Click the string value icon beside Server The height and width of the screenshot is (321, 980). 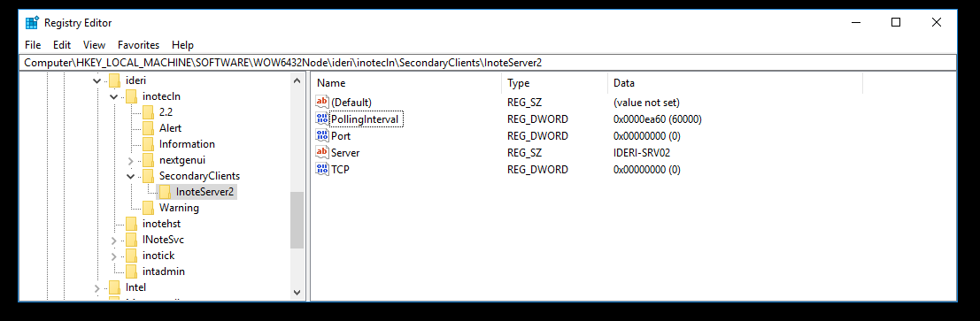(322, 152)
